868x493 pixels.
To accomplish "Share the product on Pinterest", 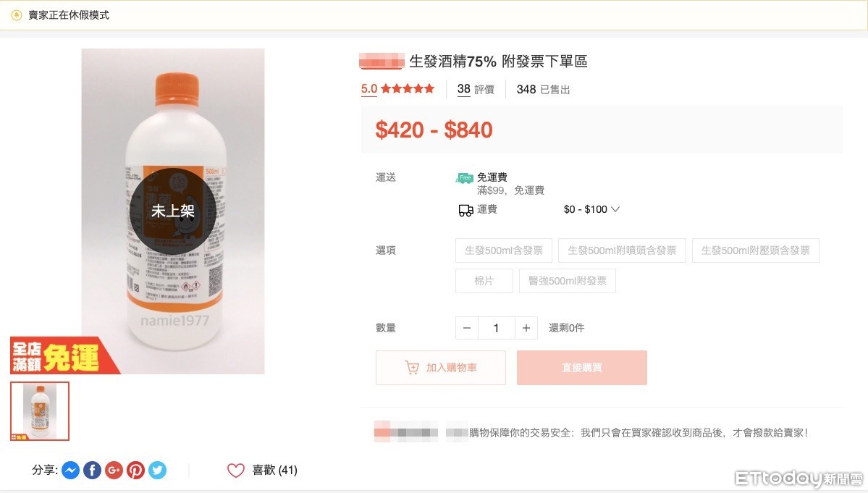I will (x=135, y=471).
